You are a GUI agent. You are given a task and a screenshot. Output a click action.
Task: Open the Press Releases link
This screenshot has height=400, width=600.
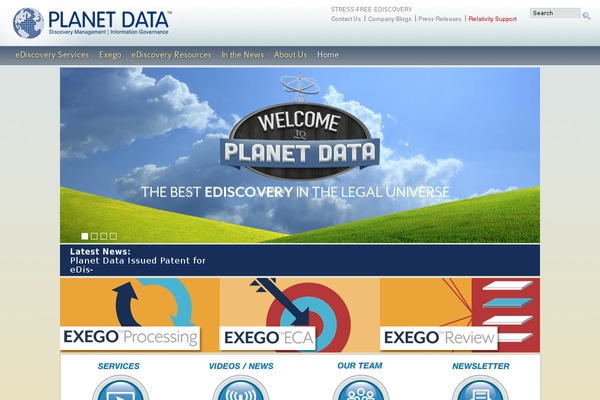[440, 19]
